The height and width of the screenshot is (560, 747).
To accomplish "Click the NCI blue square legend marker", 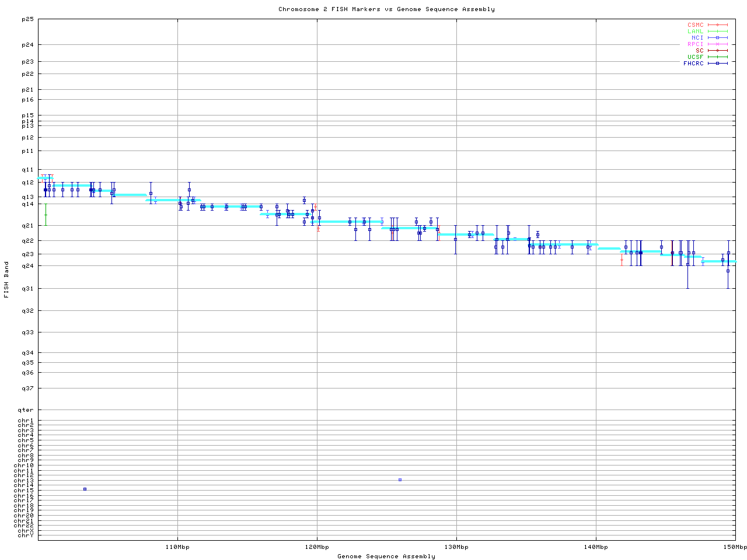I will pyautogui.click(x=718, y=38).
